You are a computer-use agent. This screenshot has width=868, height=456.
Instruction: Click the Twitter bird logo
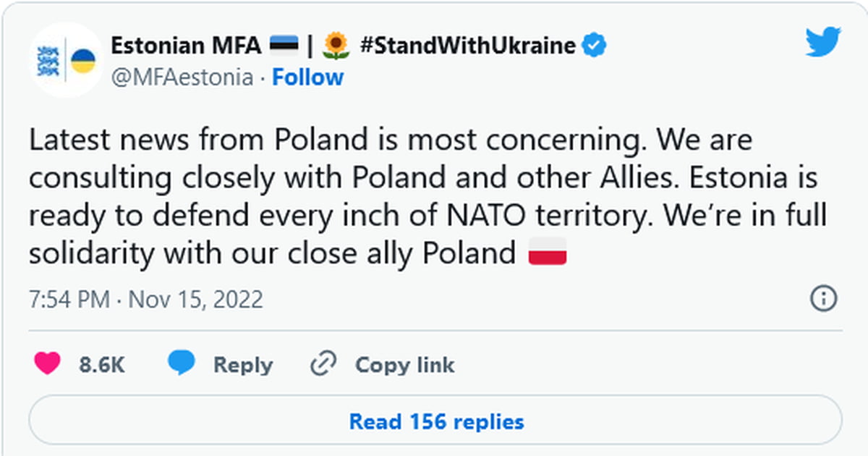(x=823, y=43)
